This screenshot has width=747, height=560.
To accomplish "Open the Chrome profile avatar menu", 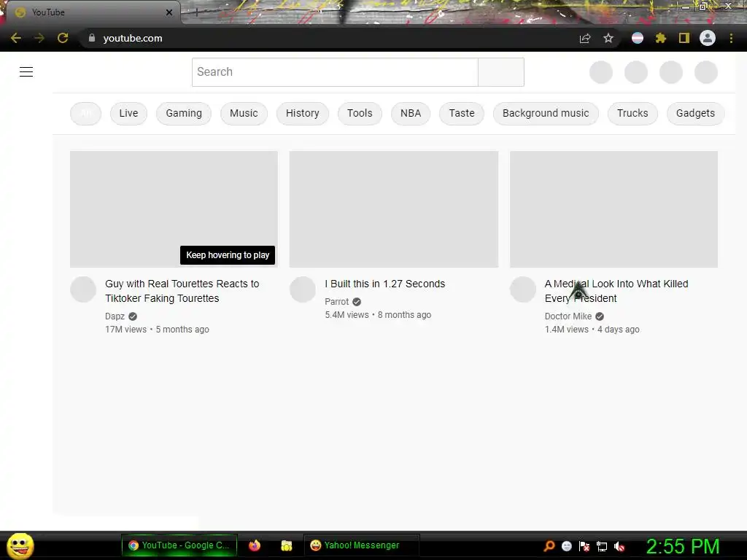I will pyautogui.click(x=708, y=38).
